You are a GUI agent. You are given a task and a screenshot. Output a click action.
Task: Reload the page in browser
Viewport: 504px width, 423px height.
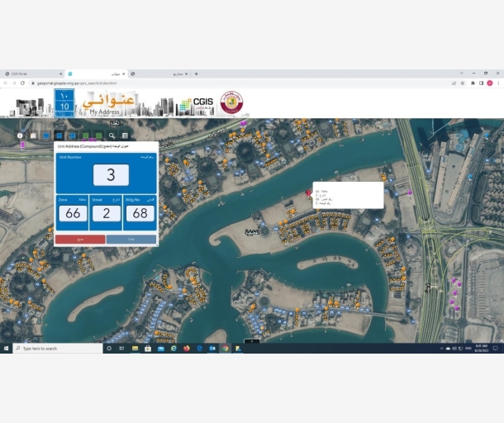pos(22,83)
